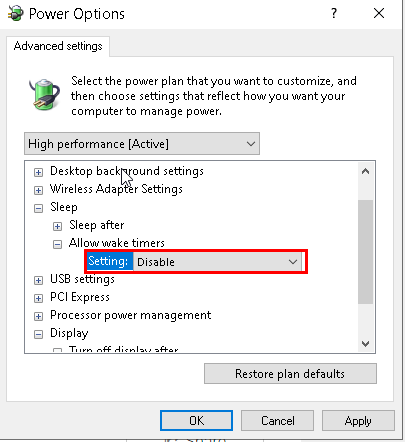This screenshot has width=405, height=442.
Task: Expand the USB settings node
Action: pos(38,280)
